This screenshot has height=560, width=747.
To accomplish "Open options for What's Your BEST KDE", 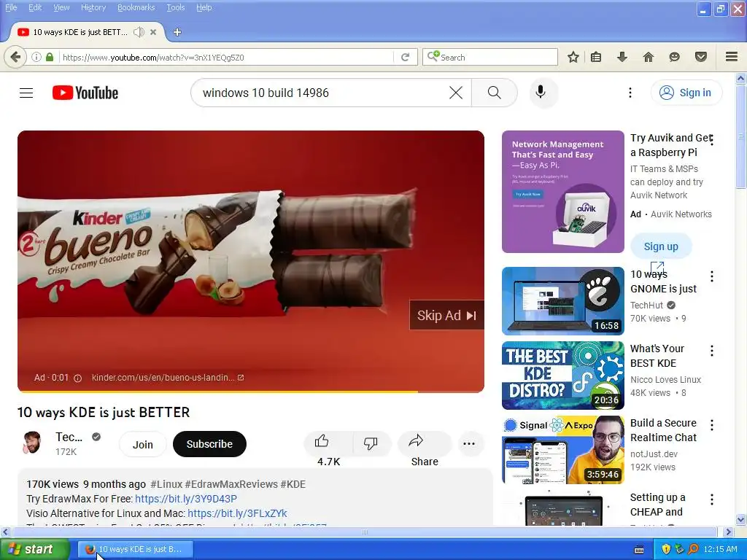I will point(712,351).
